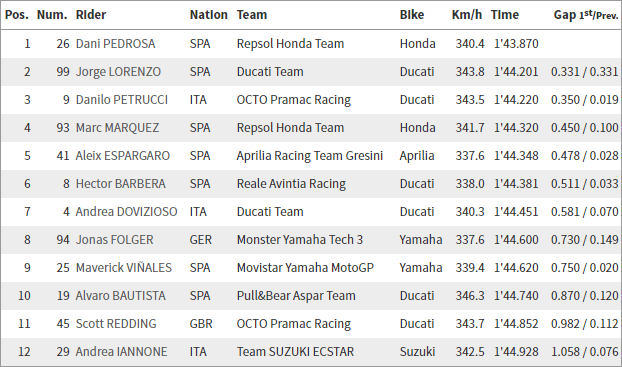Image resolution: width=622 pixels, height=367 pixels.
Task: Select Monster Yamaha Tech 3 team
Action: click(300, 240)
